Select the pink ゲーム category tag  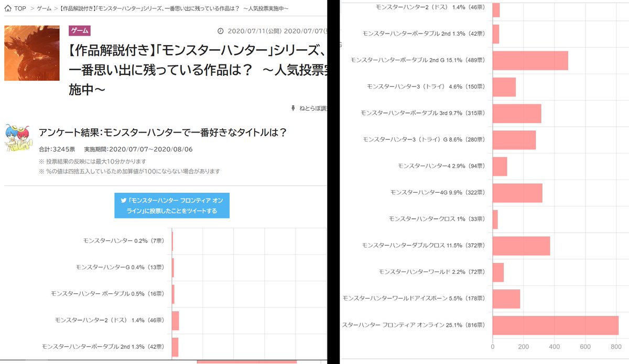point(80,30)
